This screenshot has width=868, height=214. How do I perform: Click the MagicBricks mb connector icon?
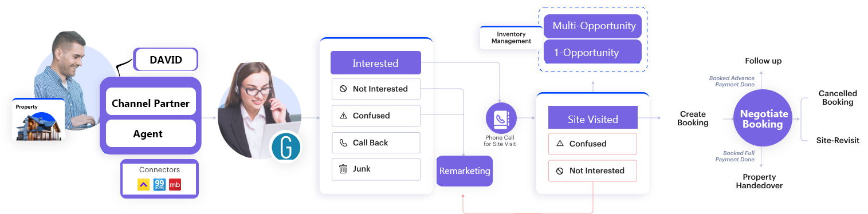(x=175, y=185)
